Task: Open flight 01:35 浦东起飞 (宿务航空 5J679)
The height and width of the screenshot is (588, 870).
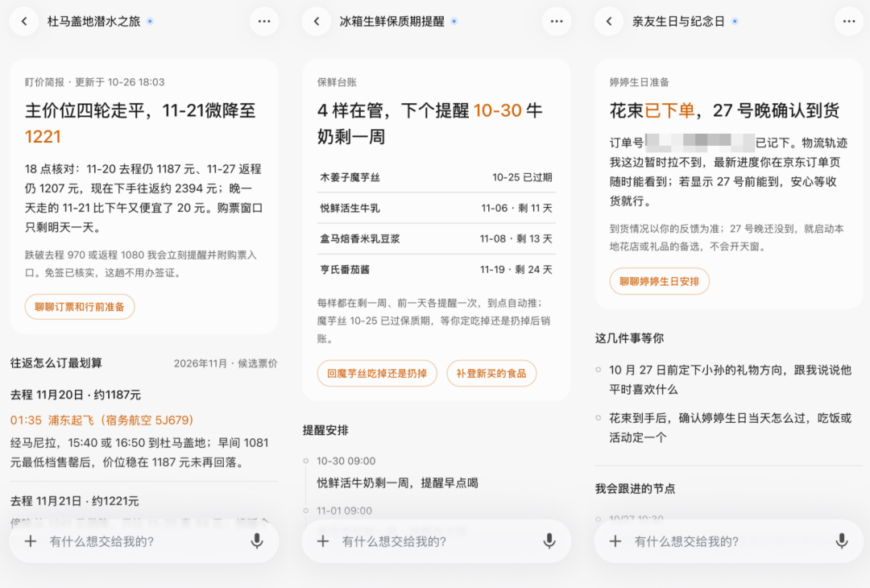Action: [101, 420]
